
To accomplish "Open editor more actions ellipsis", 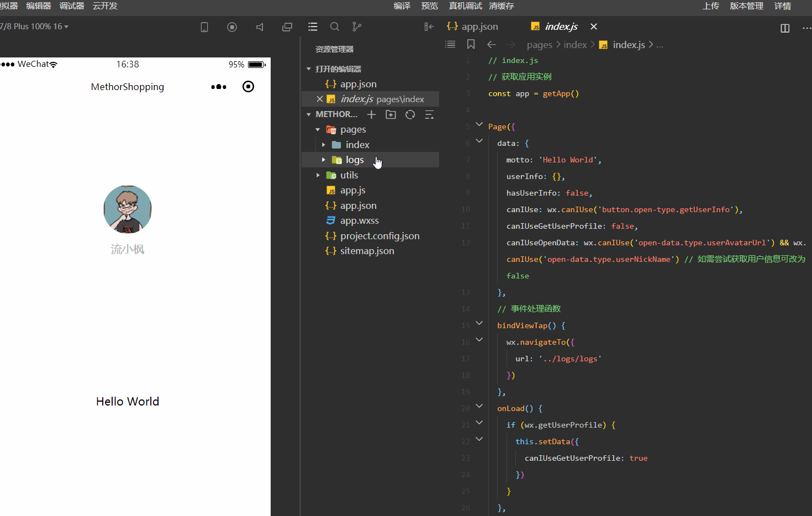I will pyautogui.click(x=807, y=28).
